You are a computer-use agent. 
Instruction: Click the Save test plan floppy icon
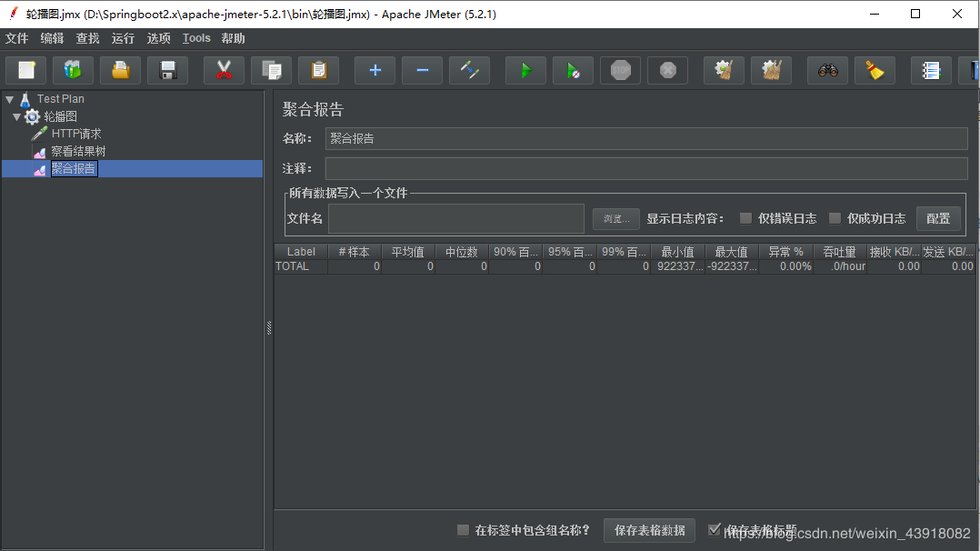pos(167,70)
